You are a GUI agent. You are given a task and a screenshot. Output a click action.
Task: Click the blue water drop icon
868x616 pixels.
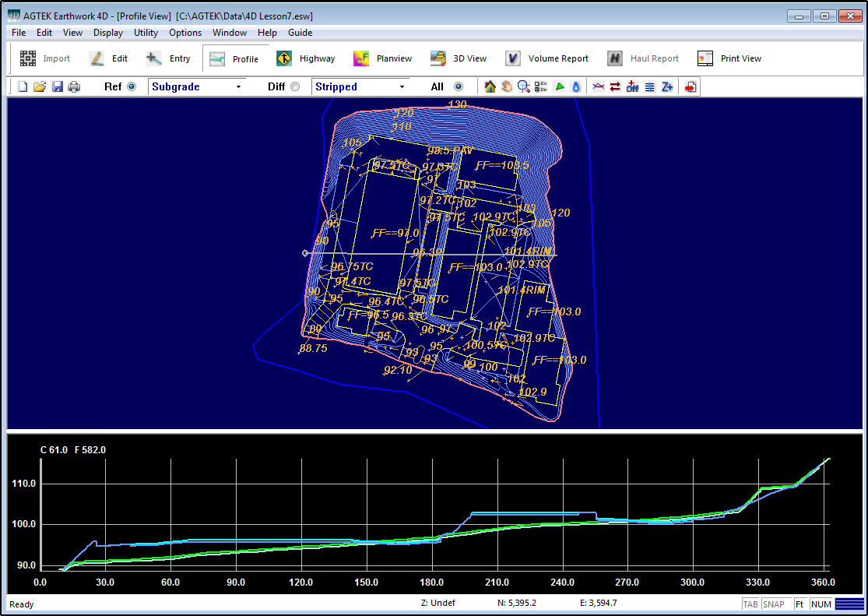576,87
